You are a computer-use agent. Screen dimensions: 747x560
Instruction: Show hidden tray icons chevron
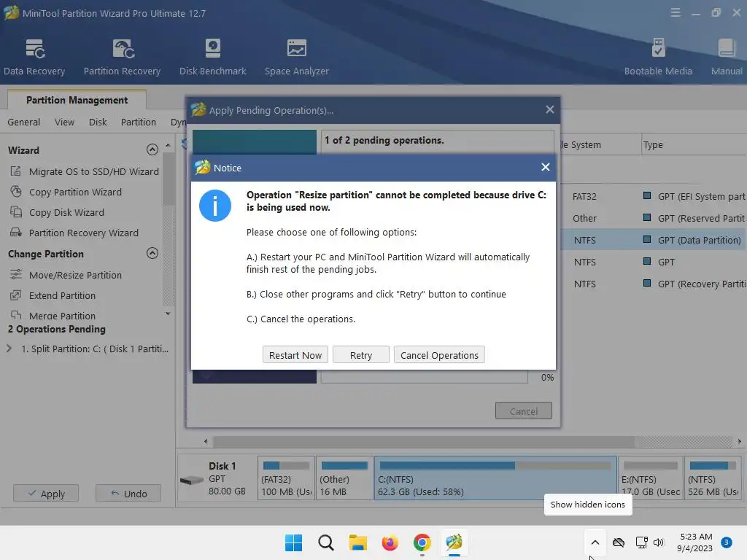click(595, 542)
